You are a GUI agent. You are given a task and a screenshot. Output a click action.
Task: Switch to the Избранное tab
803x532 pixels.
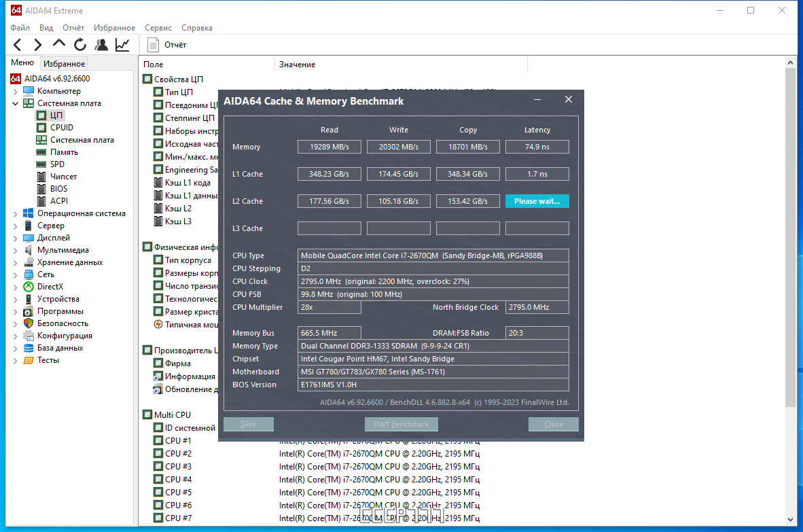64,63
